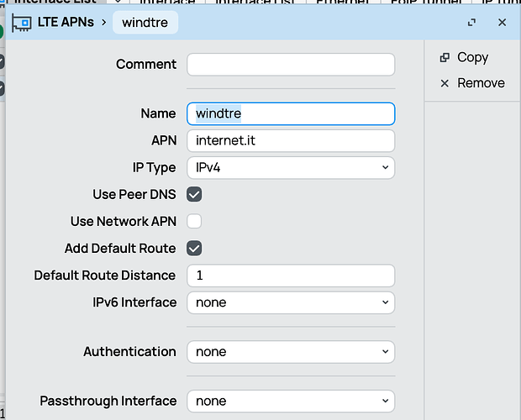Open the Passthrough Interface dropdown
This screenshot has height=420, width=521.
[291, 401]
